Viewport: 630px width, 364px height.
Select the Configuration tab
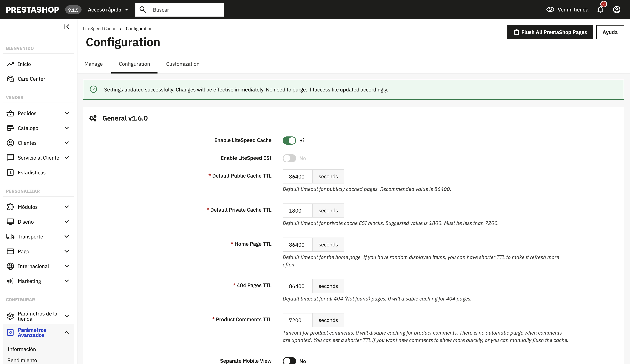point(134,64)
